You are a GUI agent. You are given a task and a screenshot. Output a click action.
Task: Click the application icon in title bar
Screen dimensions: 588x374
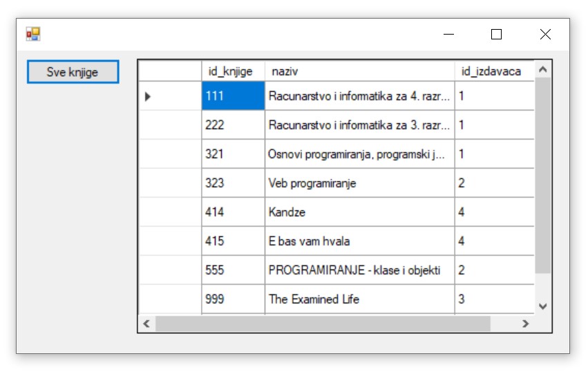click(33, 34)
